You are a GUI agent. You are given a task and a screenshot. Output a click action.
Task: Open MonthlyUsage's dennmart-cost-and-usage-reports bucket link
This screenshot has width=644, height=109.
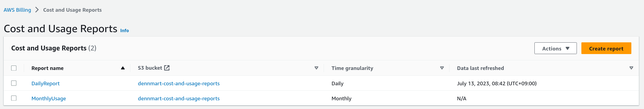pyautogui.click(x=179, y=98)
